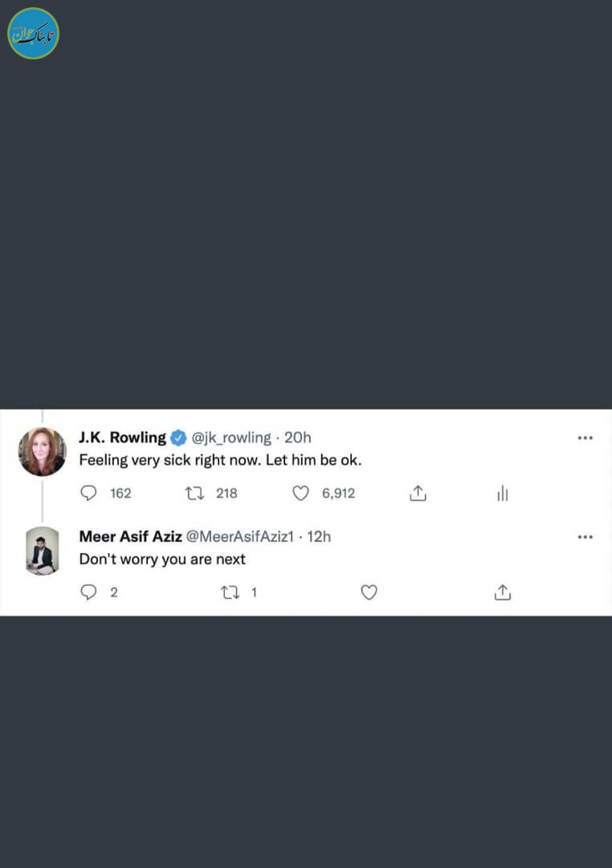The image size is (612, 868).
Task: Like Meer Asif Aziz's reply with the heart
Action: click(369, 592)
